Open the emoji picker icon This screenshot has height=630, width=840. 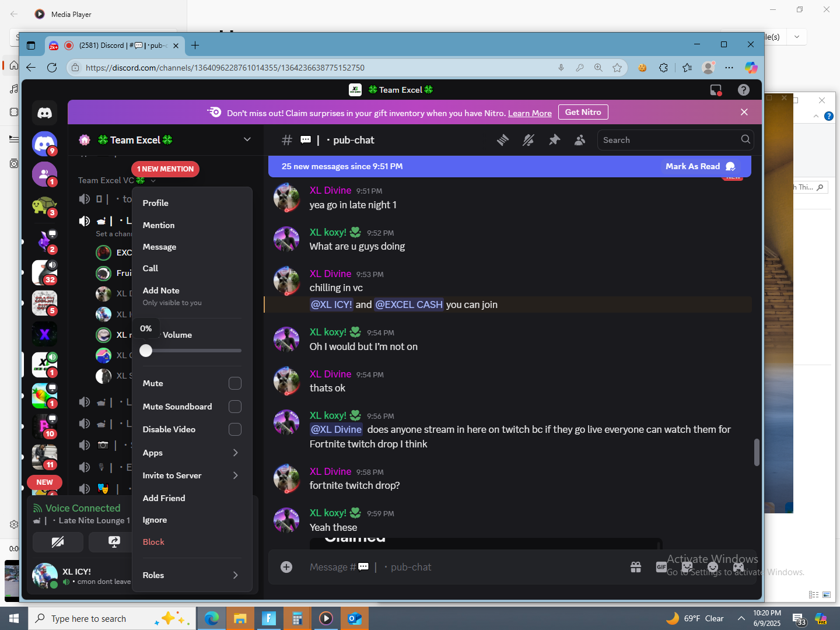pos(713,567)
